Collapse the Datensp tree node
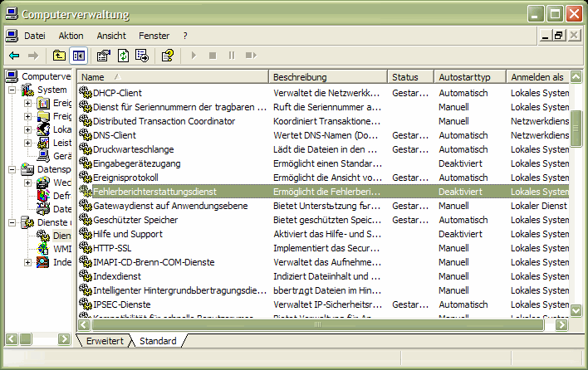The height and width of the screenshot is (370, 588). click(x=12, y=169)
